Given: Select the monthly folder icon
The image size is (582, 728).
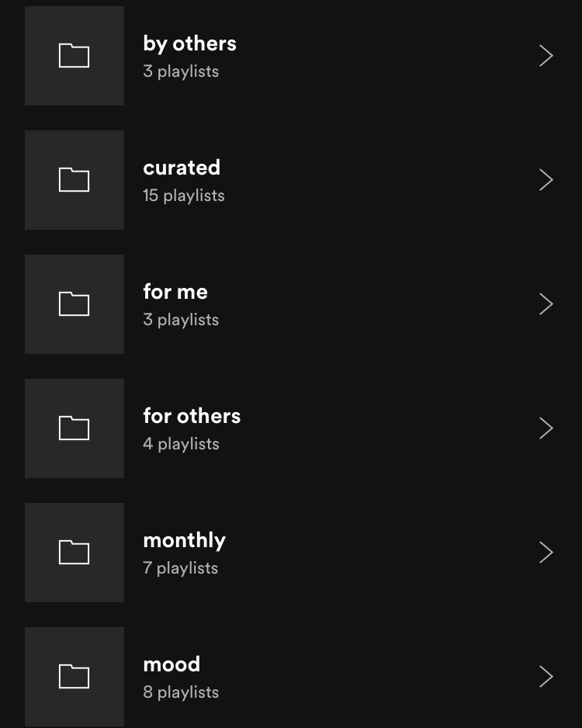Looking at the screenshot, I should tap(74, 553).
